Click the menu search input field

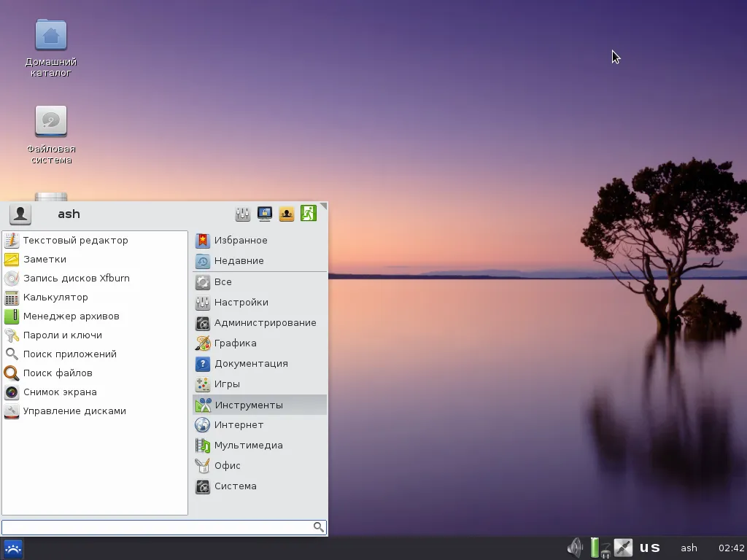164,527
